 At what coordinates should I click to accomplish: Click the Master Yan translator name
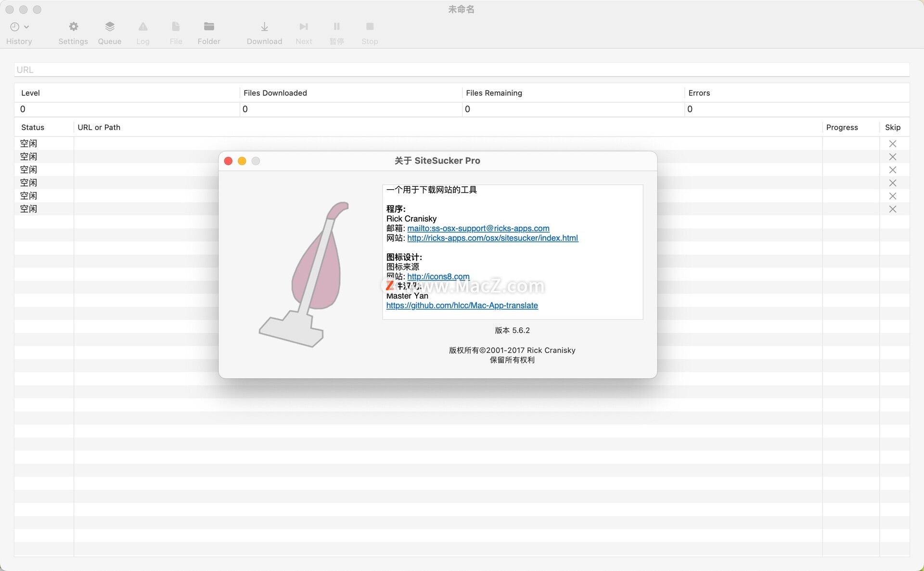click(407, 296)
